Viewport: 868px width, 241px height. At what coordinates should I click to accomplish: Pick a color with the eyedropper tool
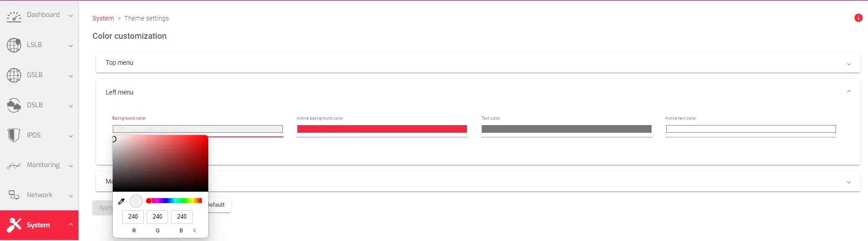tap(121, 201)
